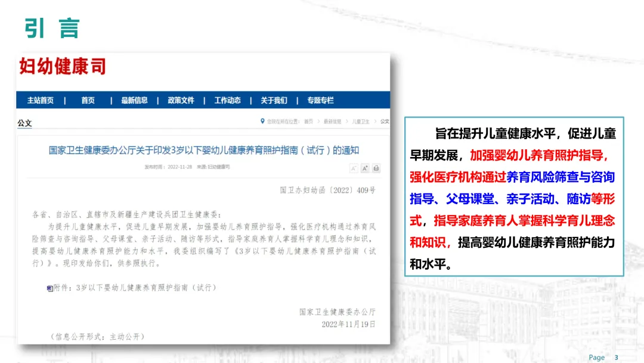
Task: Click 最新信息 in the breadcrumb path
Action: [x=332, y=121]
